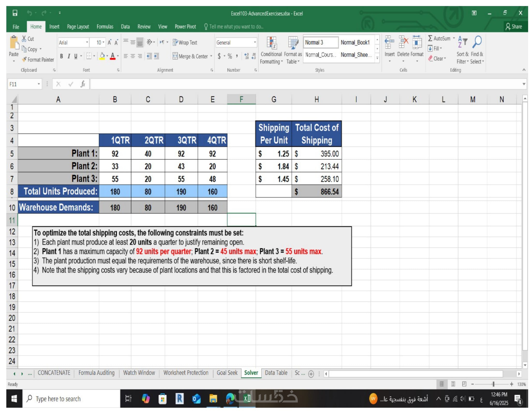Click the AutoSum sigma icon
The image size is (532, 411).
pyautogui.click(x=430, y=38)
